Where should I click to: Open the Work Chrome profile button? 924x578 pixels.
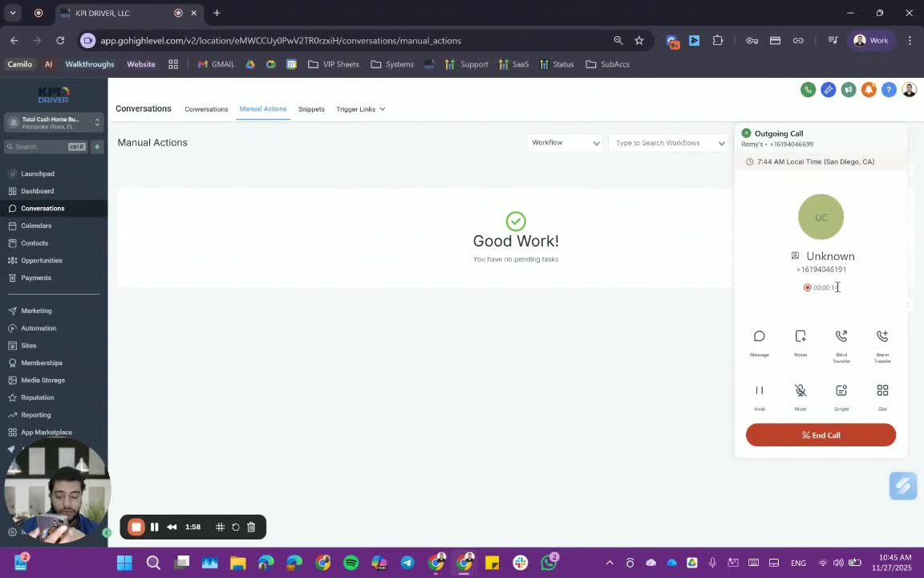point(871,41)
